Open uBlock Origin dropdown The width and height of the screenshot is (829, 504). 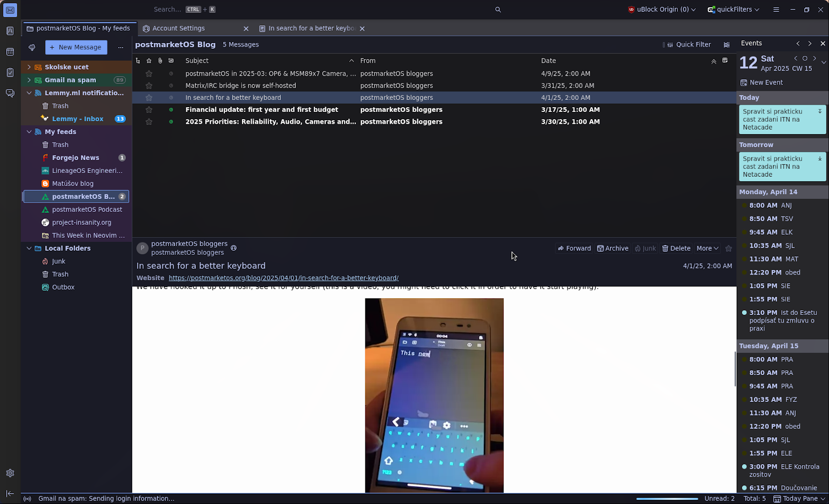[x=662, y=9]
